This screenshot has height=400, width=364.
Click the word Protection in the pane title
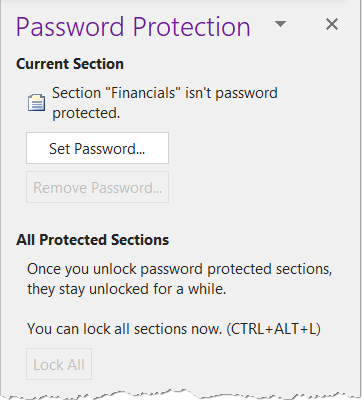[191, 27]
